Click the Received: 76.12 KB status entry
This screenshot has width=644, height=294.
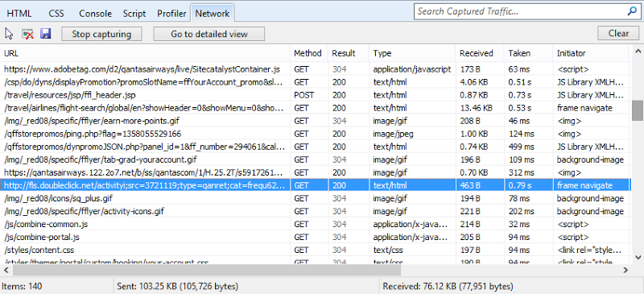tap(448, 286)
